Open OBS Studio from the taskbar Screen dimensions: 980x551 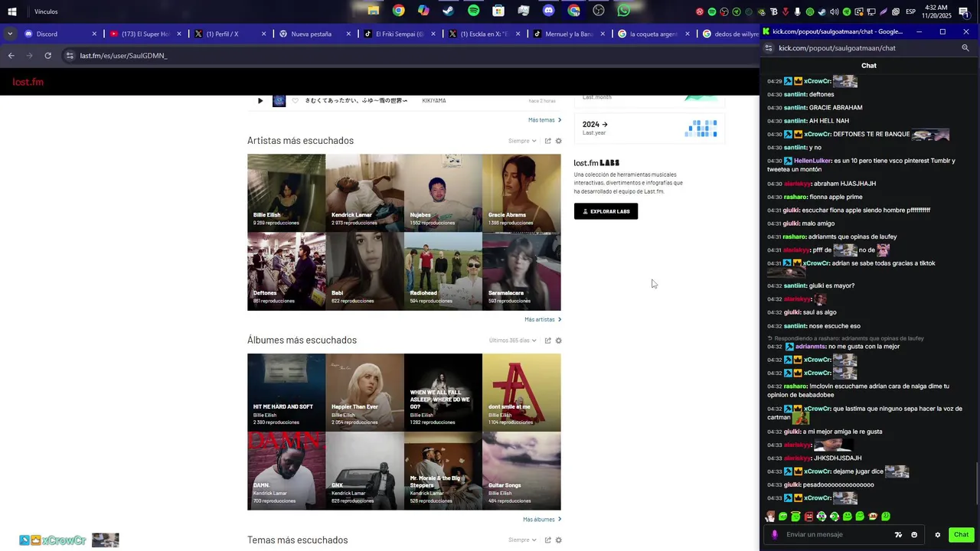tap(599, 11)
